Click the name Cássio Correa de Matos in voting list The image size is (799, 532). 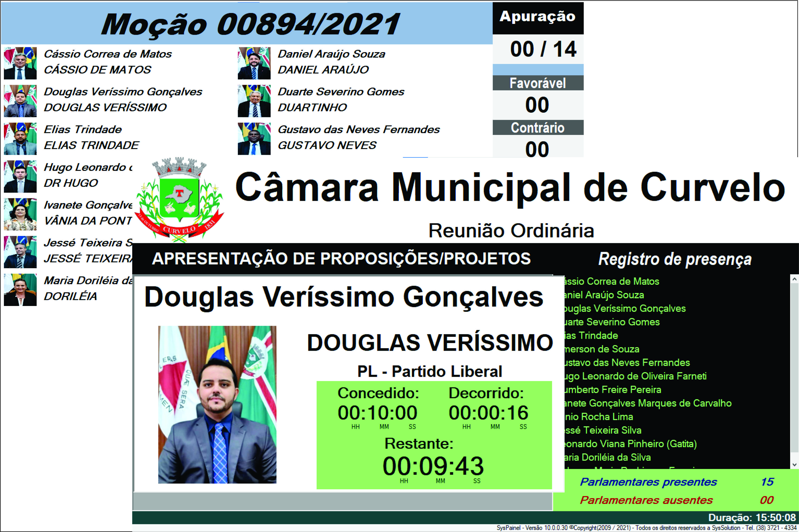108,54
